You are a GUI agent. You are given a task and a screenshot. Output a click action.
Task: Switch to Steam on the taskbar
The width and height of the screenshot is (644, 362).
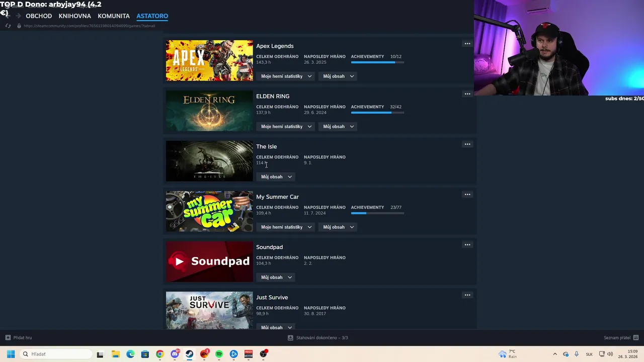point(189,354)
